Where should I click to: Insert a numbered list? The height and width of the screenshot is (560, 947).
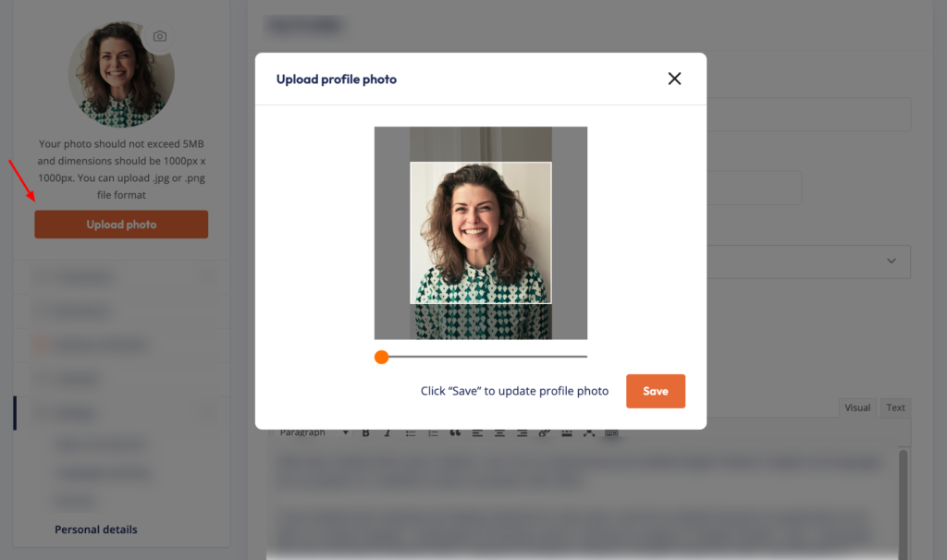(433, 432)
